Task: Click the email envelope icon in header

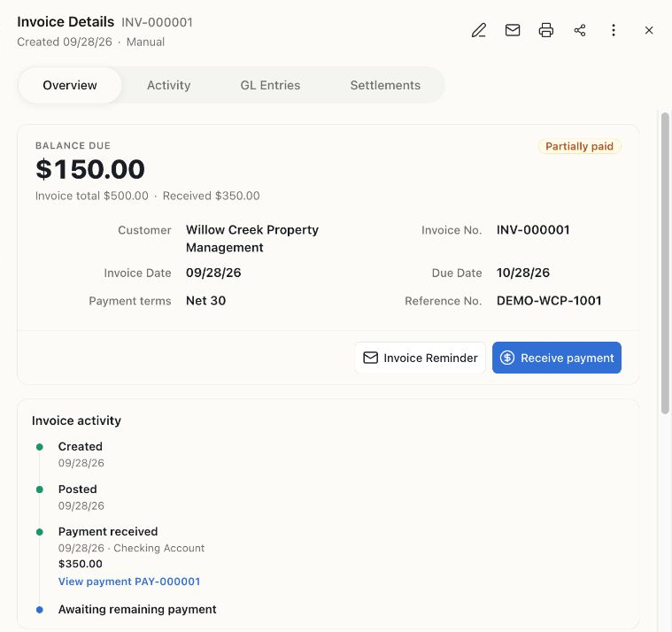Action: 513,30
